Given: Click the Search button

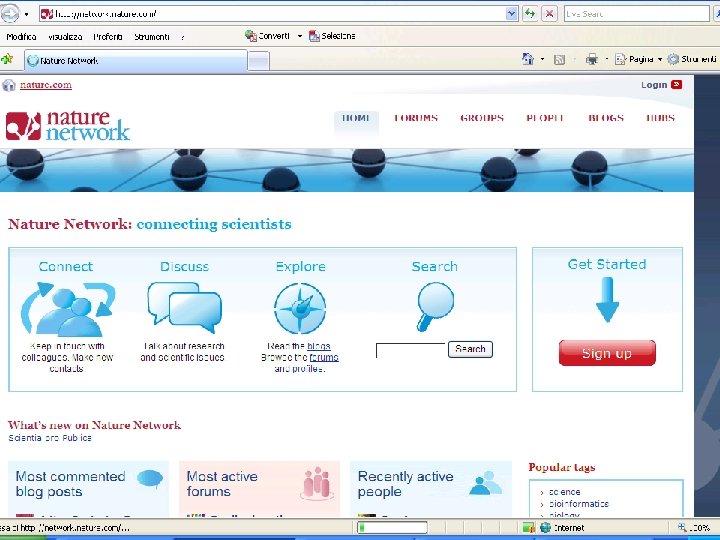Looking at the screenshot, I should 470,349.
